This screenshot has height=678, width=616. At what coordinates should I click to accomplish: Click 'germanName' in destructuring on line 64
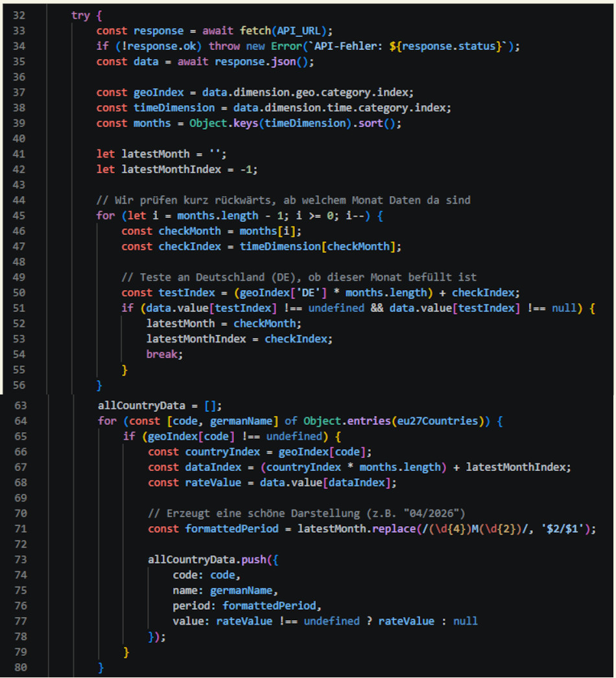coord(242,421)
